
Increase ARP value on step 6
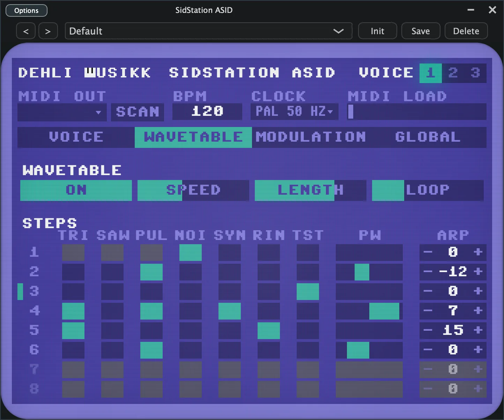click(x=478, y=350)
